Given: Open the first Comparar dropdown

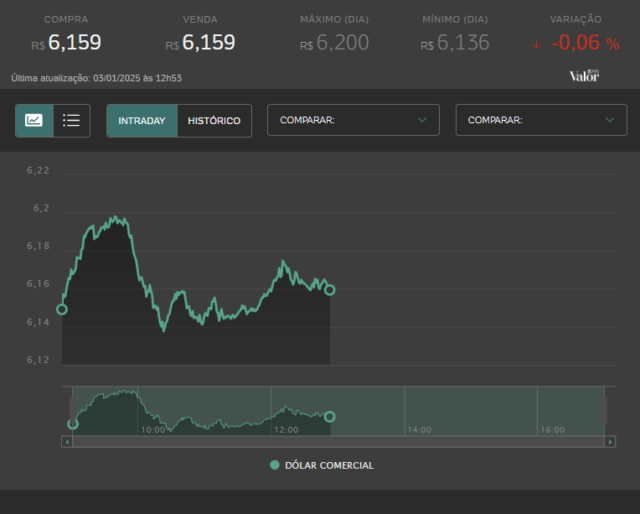Looking at the screenshot, I should pyautogui.click(x=353, y=120).
